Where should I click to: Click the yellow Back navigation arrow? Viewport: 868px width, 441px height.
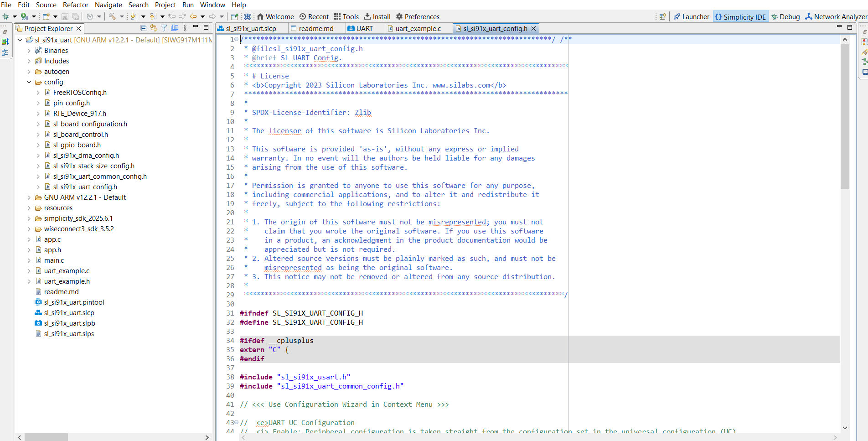click(193, 16)
